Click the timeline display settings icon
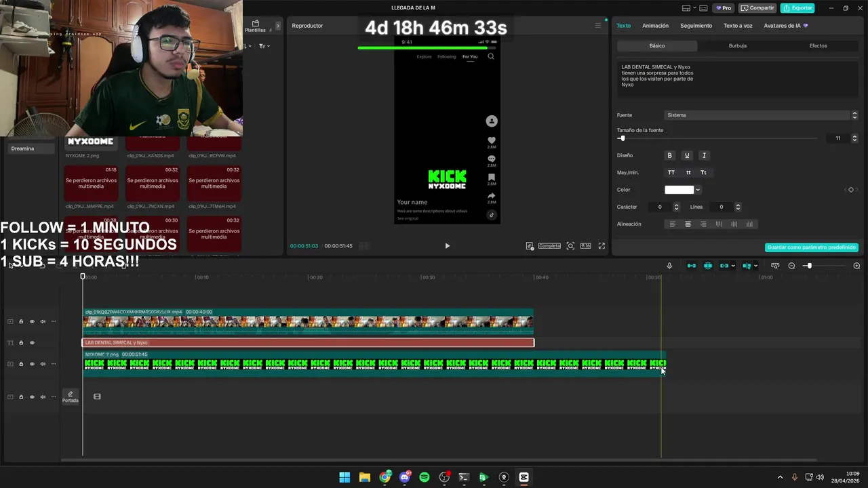Screen dimensions: 868x488 click(x=775, y=266)
